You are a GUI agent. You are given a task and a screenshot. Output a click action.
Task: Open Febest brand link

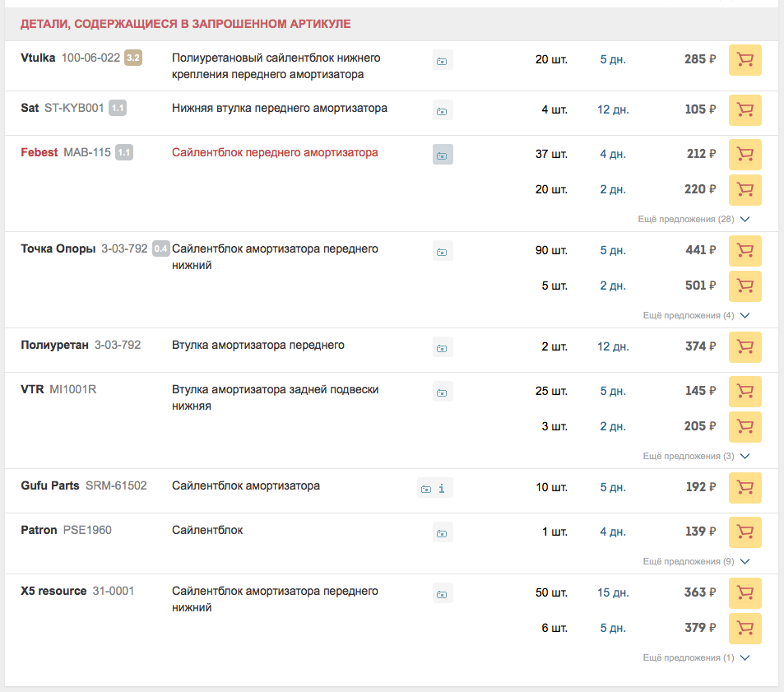(39, 152)
